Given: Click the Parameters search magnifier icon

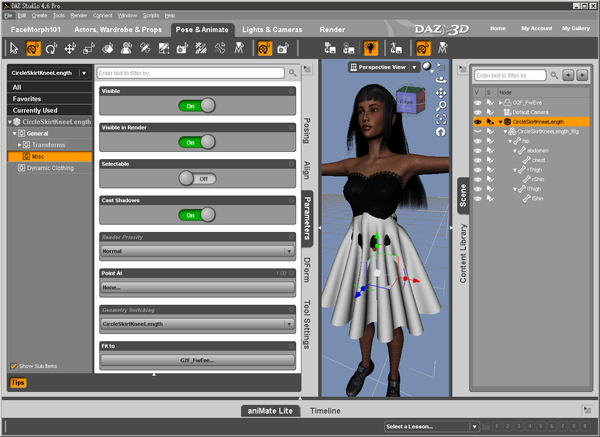Looking at the screenshot, I should pyautogui.click(x=293, y=73).
